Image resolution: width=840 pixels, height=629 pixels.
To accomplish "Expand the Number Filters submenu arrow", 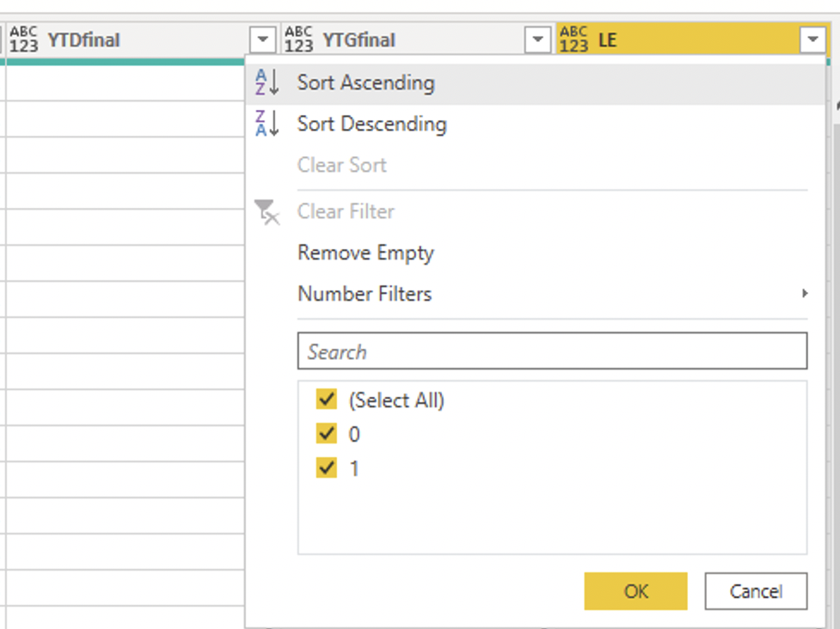I will coord(804,293).
